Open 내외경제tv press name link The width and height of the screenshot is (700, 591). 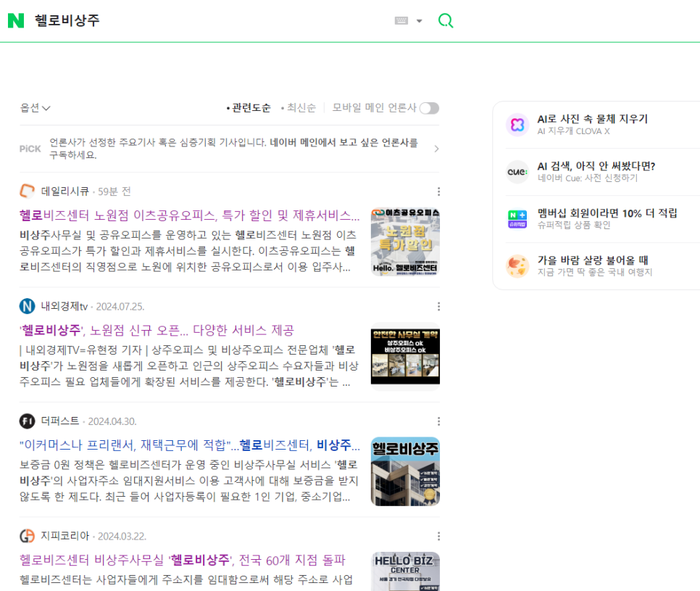tap(64, 307)
